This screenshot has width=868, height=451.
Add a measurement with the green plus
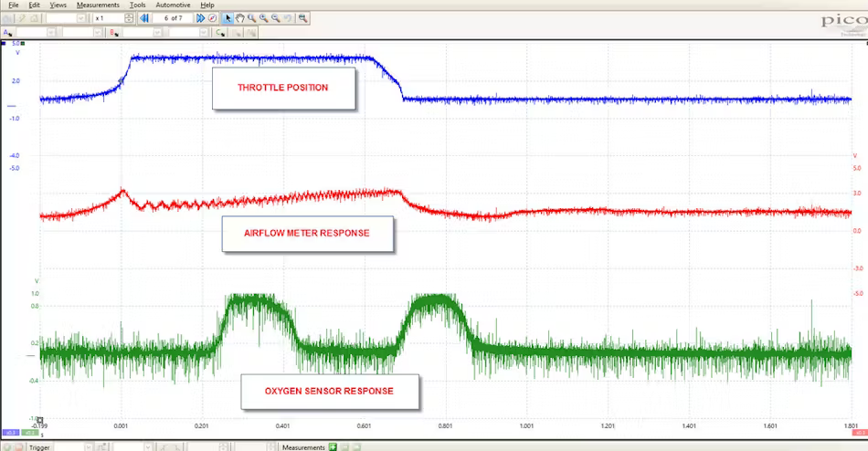pyautogui.click(x=333, y=446)
